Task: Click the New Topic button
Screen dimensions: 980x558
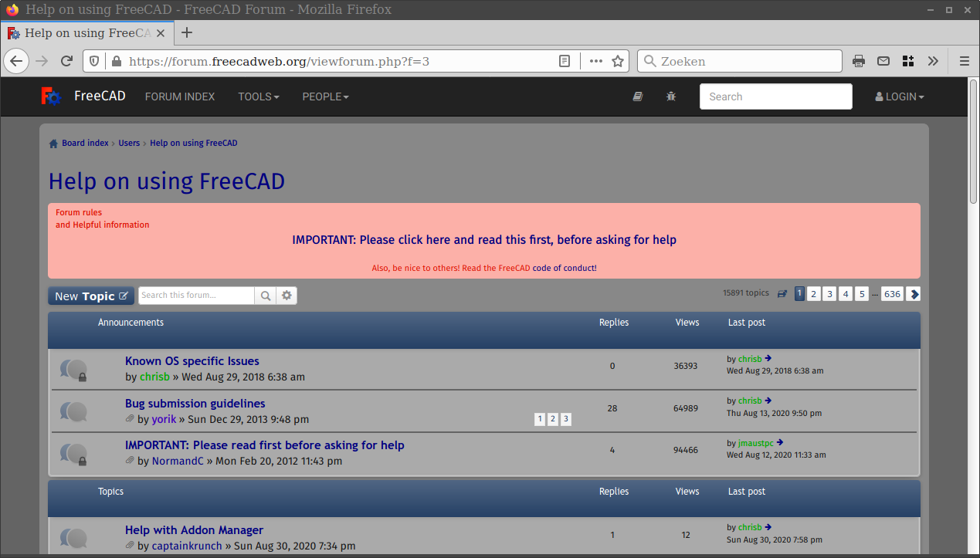Action: pyautogui.click(x=91, y=296)
